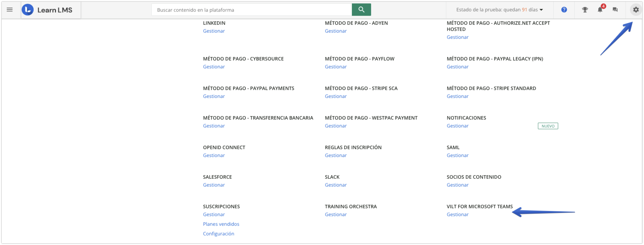Open Gestionar under Notificaciones
The height and width of the screenshot is (245, 644).
click(x=457, y=126)
